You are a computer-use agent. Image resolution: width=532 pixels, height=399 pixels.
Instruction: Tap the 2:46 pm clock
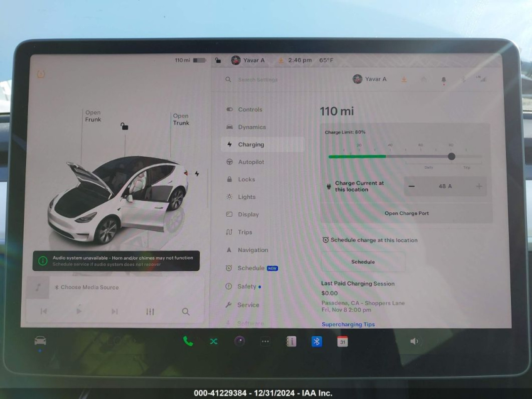pyautogui.click(x=300, y=60)
